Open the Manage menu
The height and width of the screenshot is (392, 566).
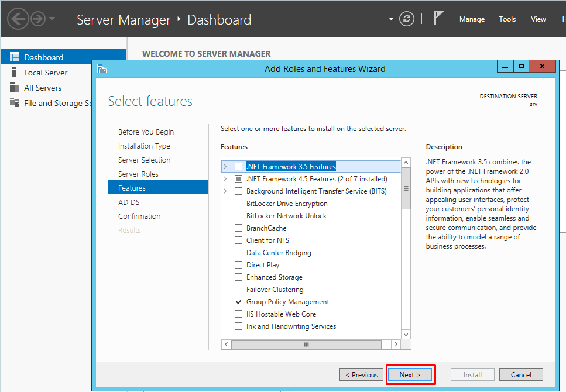pyautogui.click(x=472, y=19)
